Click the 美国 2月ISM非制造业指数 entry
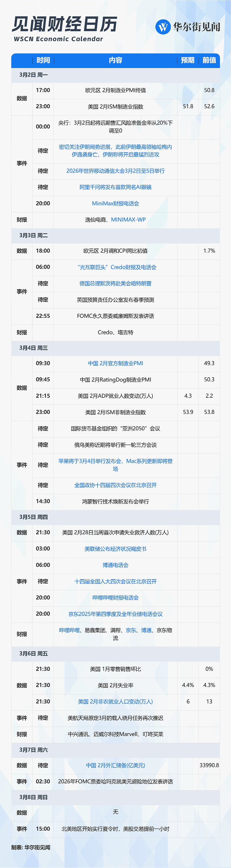 [x=115, y=412]
